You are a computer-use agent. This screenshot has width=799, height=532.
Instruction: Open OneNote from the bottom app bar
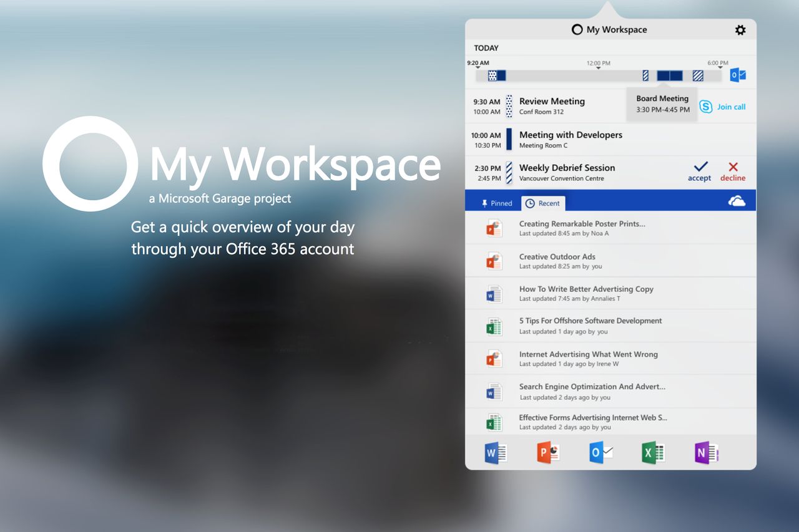point(706,452)
